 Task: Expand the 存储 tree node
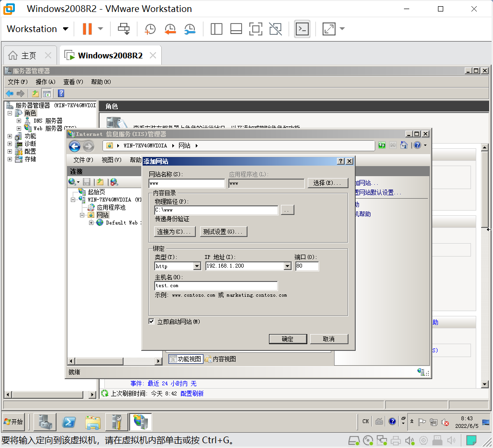(10, 159)
